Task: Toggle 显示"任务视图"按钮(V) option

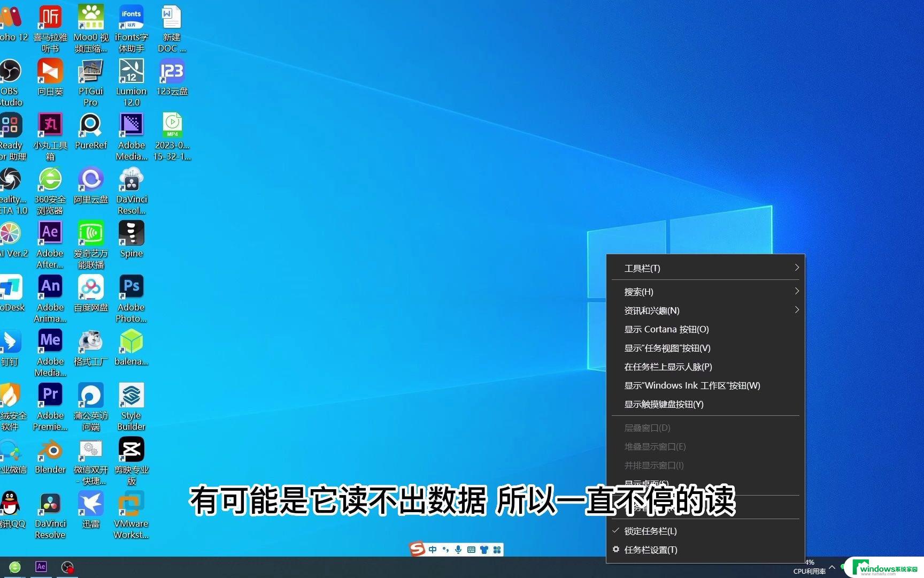Action: [x=705, y=348]
